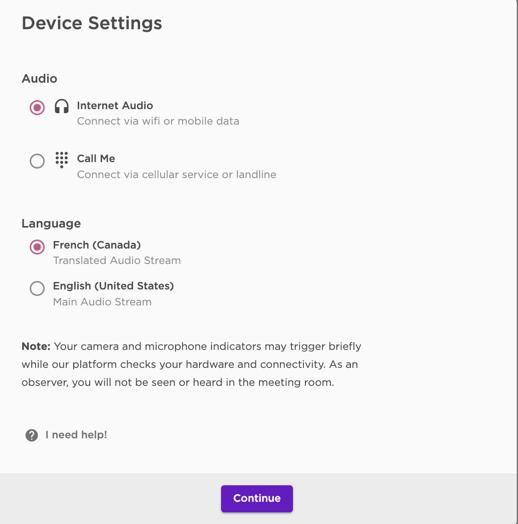Open the "I need help!" link

(76, 435)
